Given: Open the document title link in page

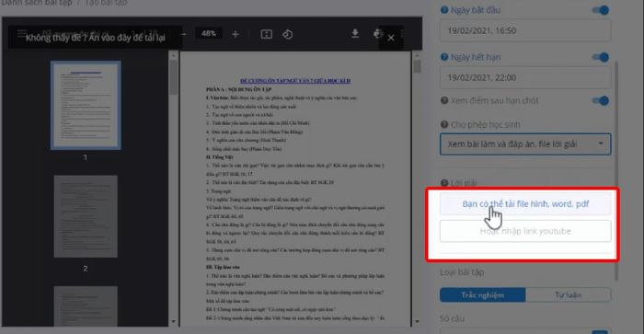Looking at the screenshot, I should pyautogui.click(x=295, y=81).
